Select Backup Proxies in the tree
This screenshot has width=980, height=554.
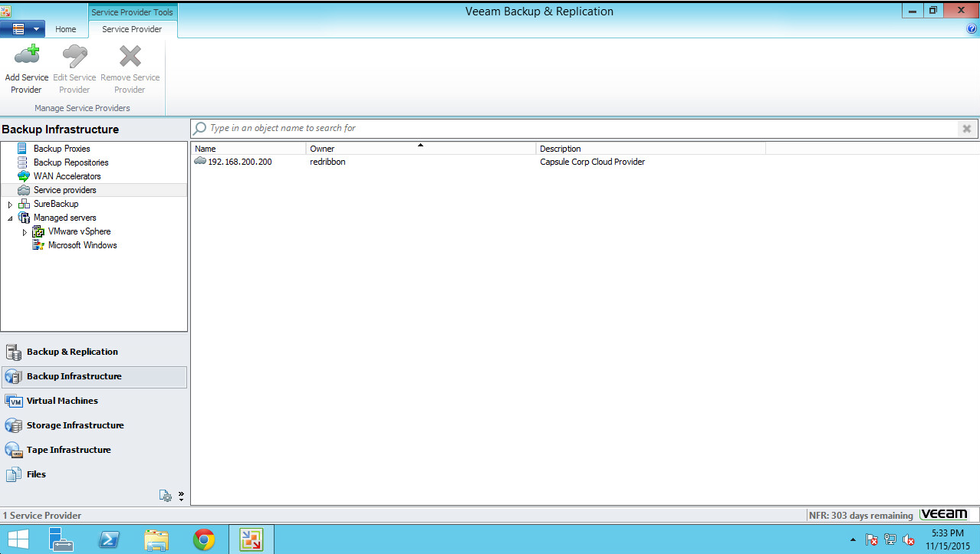point(61,149)
